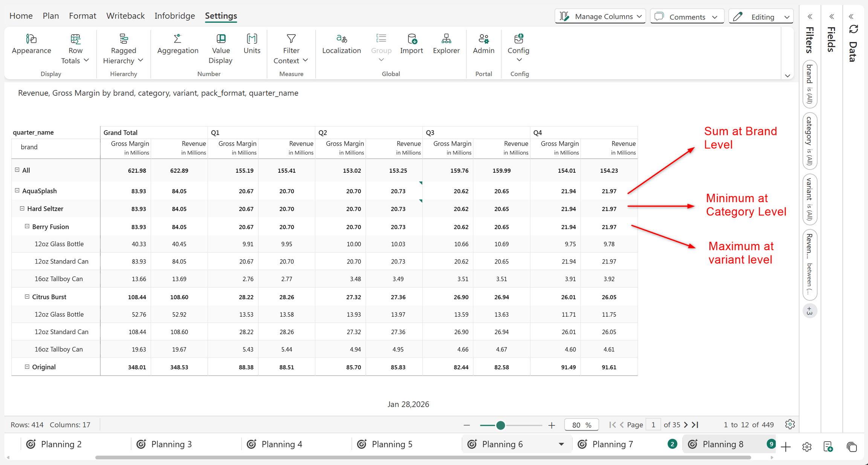
Task: Switch to the Planning 7 sheet tab
Action: tap(613, 444)
